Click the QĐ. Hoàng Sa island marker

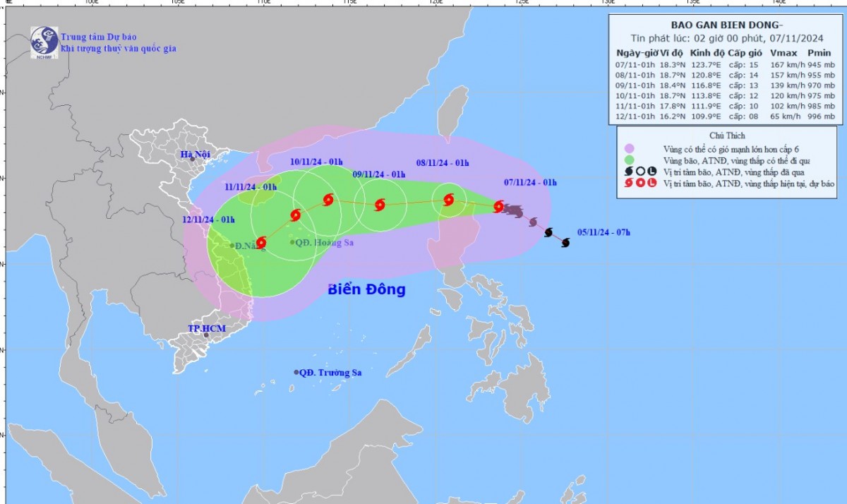coord(293,242)
